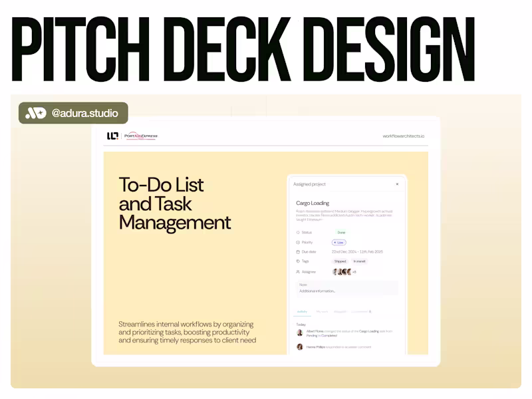Click the adura.studio logo mark
This screenshot has width=532, height=399.
click(35, 113)
